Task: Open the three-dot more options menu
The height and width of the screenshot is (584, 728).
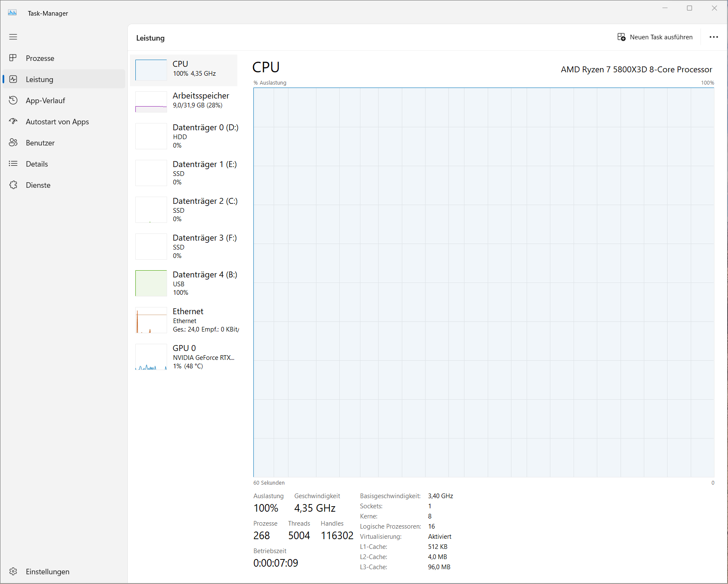Action: tap(714, 37)
